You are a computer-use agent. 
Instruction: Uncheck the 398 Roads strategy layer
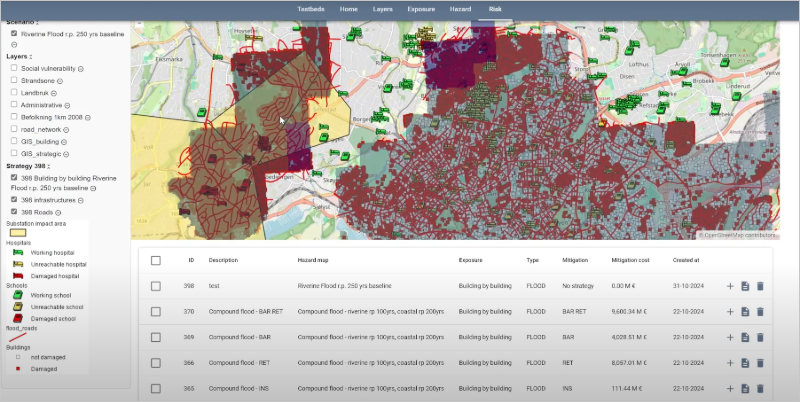(14, 212)
